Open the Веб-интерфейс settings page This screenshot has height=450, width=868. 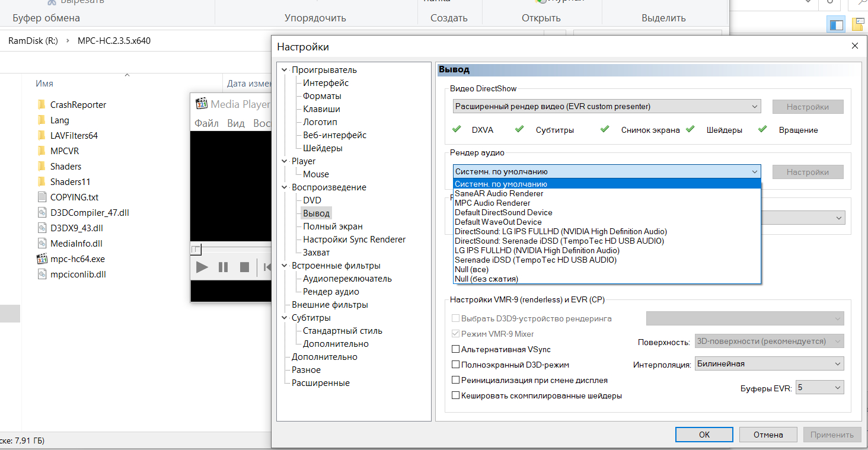point(335,135)
